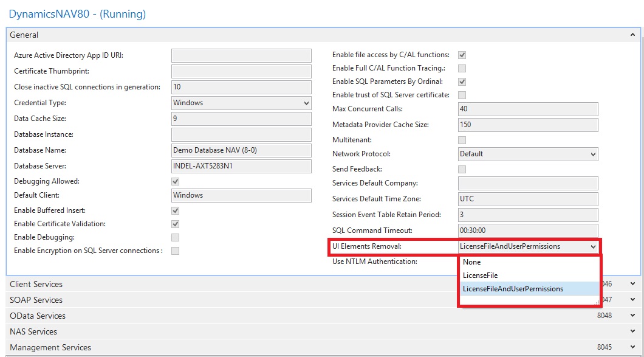Image resolution: width=644 pixels, height=357 pixels.
Task: Enable Full C/AL Function Tracing checkbox
Action: pyautogui.click(x=462, y=68)
